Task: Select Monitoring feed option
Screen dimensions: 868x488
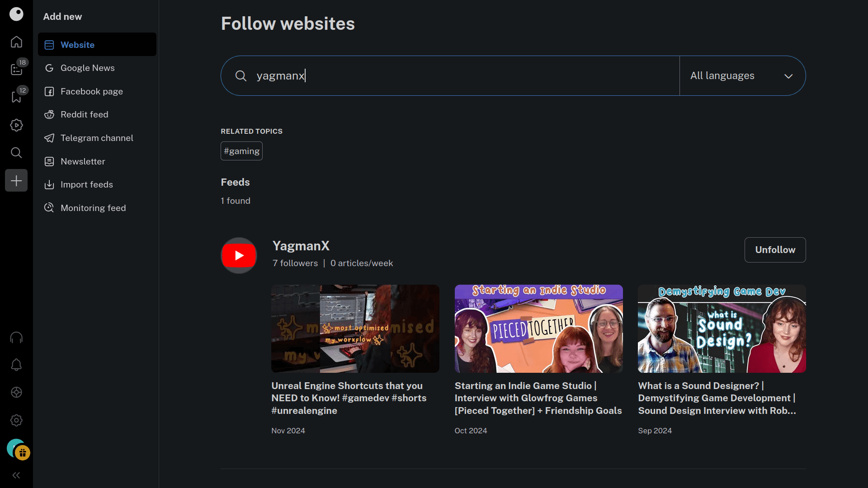Action: click(x=97, y=208)
